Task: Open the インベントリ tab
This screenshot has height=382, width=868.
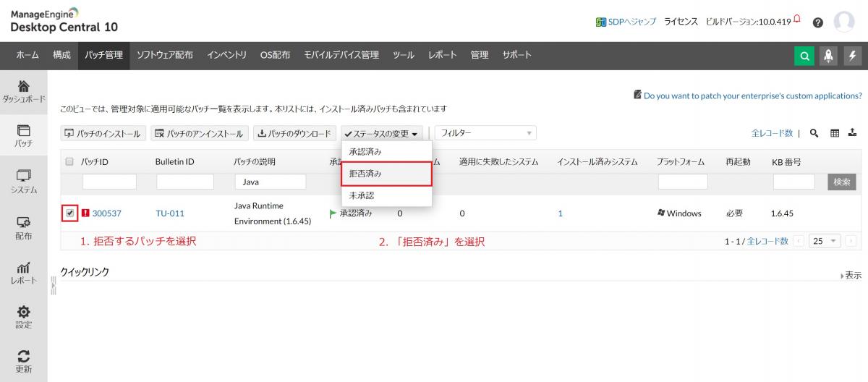Action: pyautogui.click(x=226, y=56)
